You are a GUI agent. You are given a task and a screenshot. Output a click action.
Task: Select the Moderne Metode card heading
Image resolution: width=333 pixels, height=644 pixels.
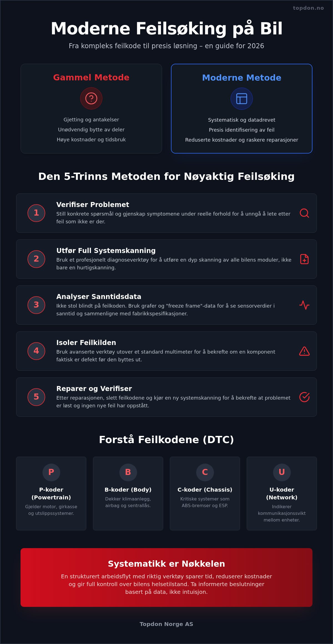pos(242,78)
